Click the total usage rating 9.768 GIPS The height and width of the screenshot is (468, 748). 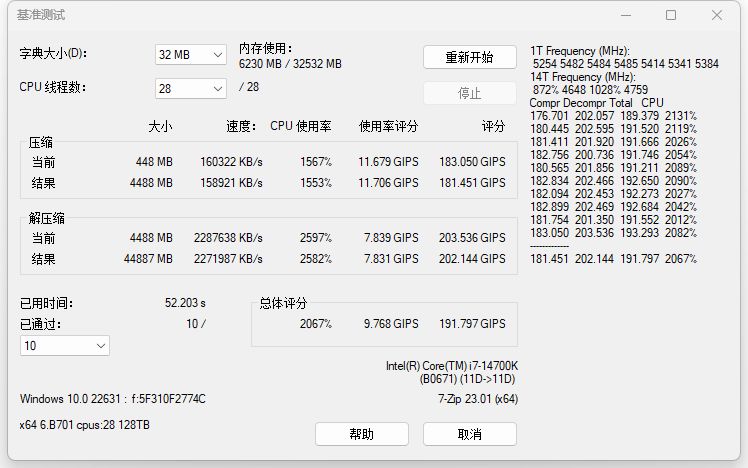391,323
